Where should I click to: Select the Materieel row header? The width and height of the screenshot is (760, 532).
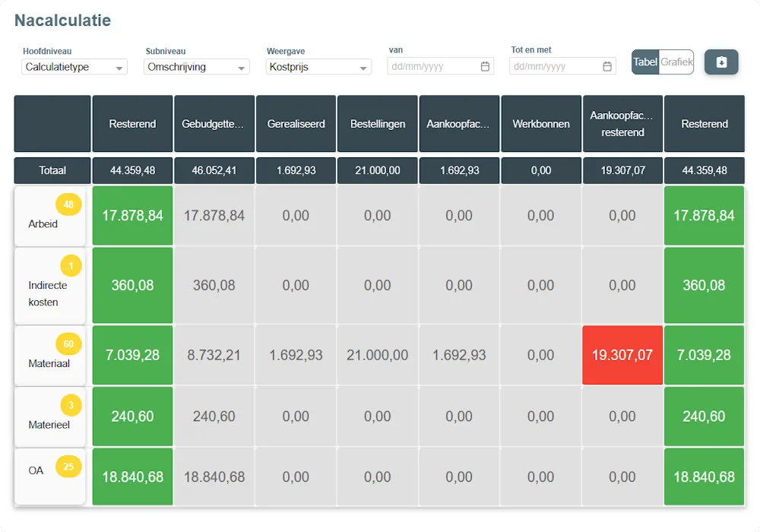click(x=50, y=416)
